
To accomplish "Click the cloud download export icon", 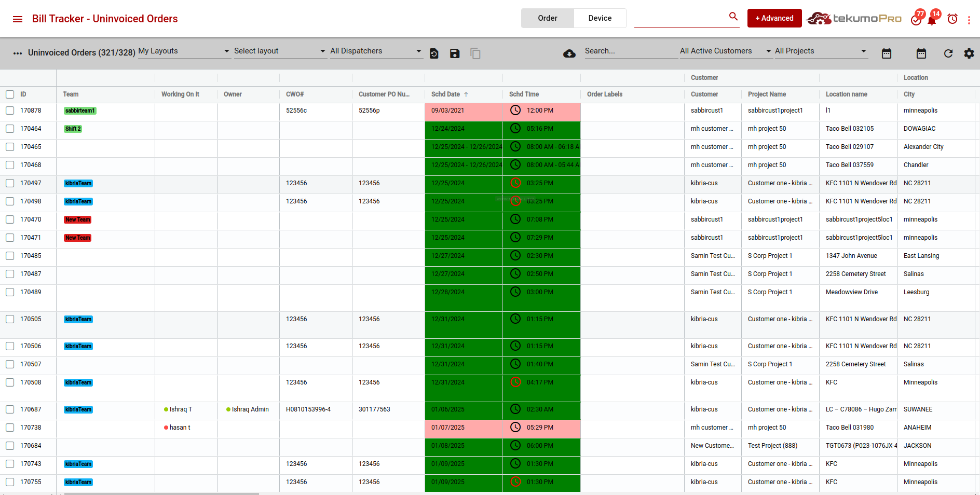I will pos(569,53).
